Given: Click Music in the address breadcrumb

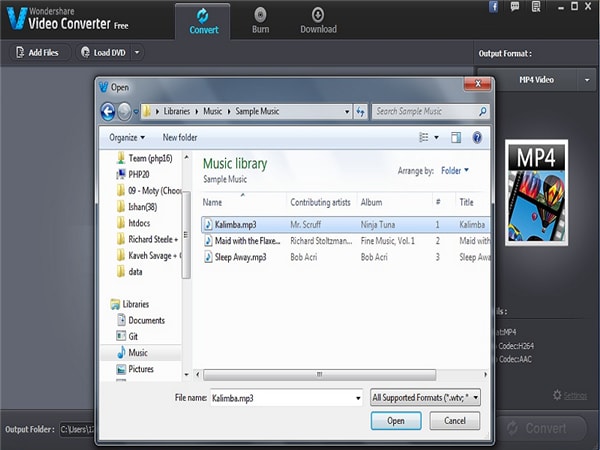Looking at the screenshot, I should 212,111.
